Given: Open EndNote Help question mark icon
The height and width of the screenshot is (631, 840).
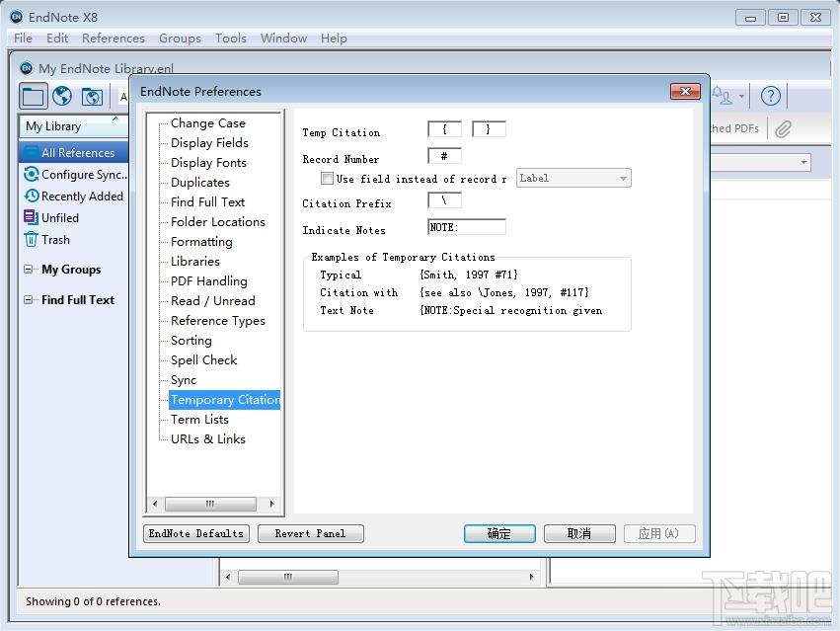Looking at the screenshot, I should [770, 97].
